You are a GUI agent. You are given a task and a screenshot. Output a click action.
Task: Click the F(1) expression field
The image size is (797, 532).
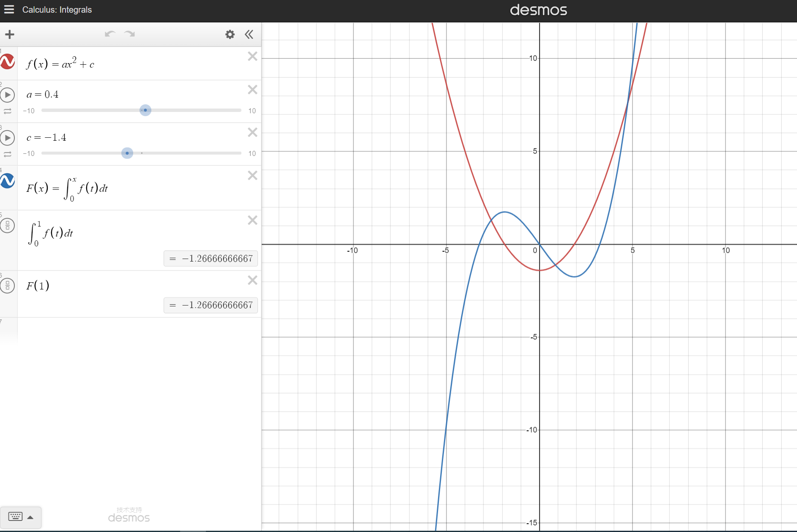pos(38,286)
